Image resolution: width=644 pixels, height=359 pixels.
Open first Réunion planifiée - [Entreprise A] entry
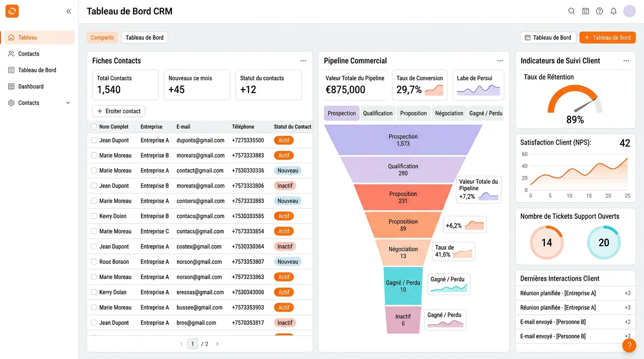575,293
